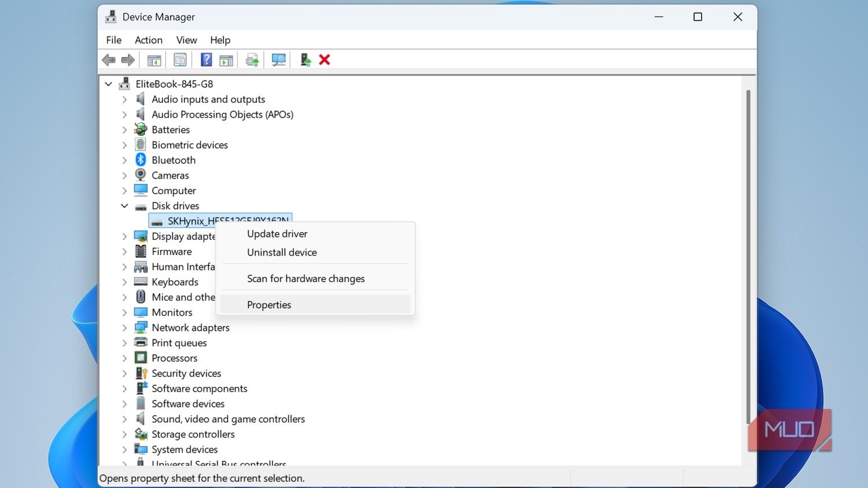Expand the Software devices chevron
Image resolution: width=868 pixels, height=488 pixels.
[x=124, y=404]
